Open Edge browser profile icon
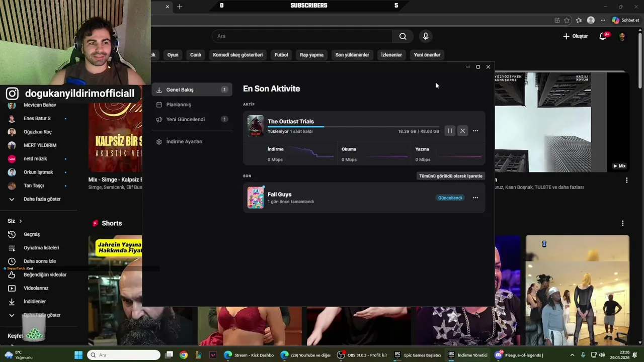The height and width of the screenshot is (362, 644). point(591,20)
